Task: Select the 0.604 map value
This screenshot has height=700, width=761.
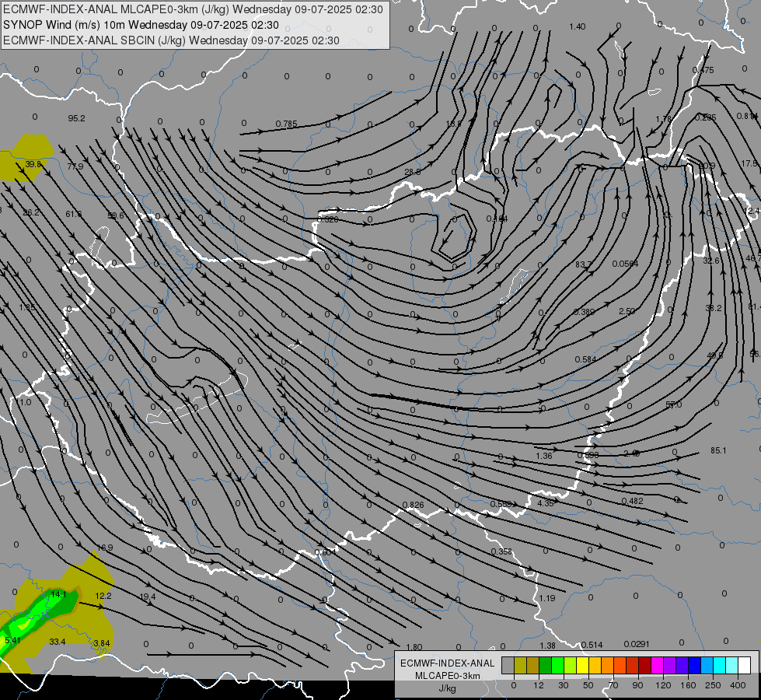Action: tap(325, 552)
